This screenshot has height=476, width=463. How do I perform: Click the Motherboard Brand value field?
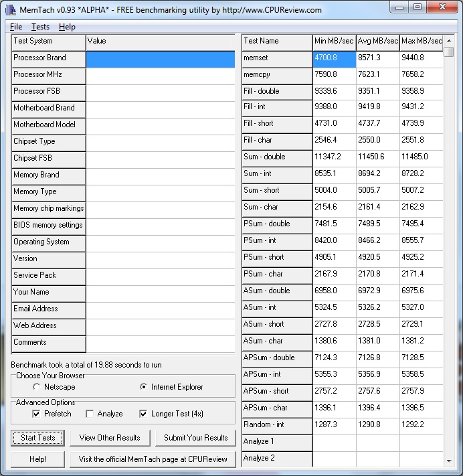click(x=161, y=110)
